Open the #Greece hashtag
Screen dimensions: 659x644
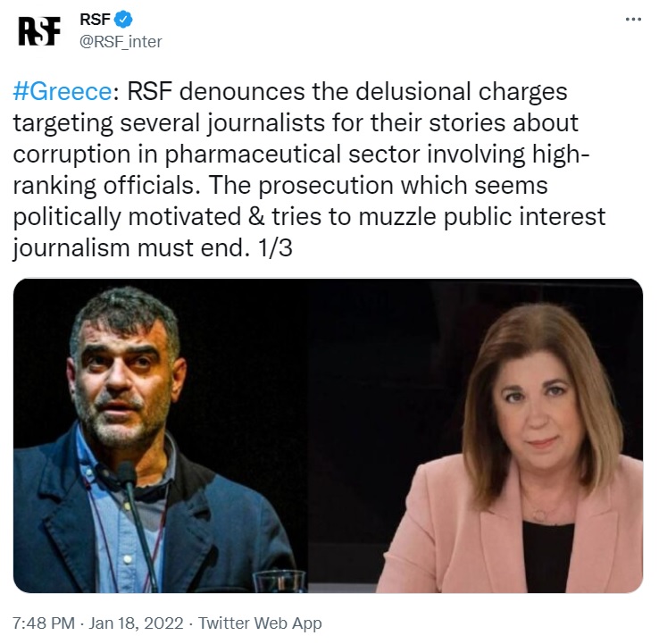[x=63, y=93]
